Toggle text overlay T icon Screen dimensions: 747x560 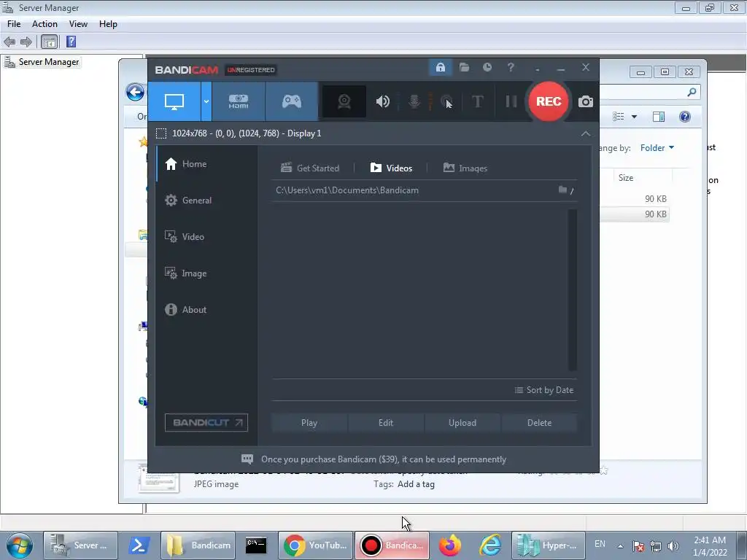[x=477, y=101]
